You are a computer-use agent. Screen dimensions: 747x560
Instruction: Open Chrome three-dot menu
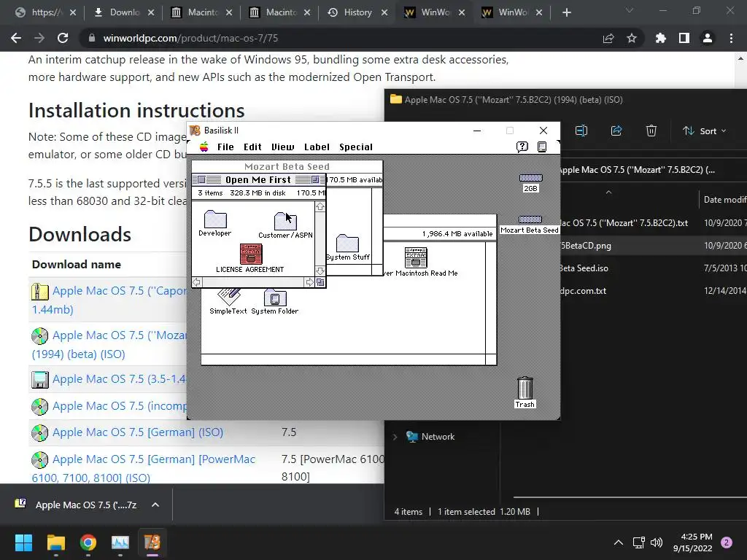[731, 38]
